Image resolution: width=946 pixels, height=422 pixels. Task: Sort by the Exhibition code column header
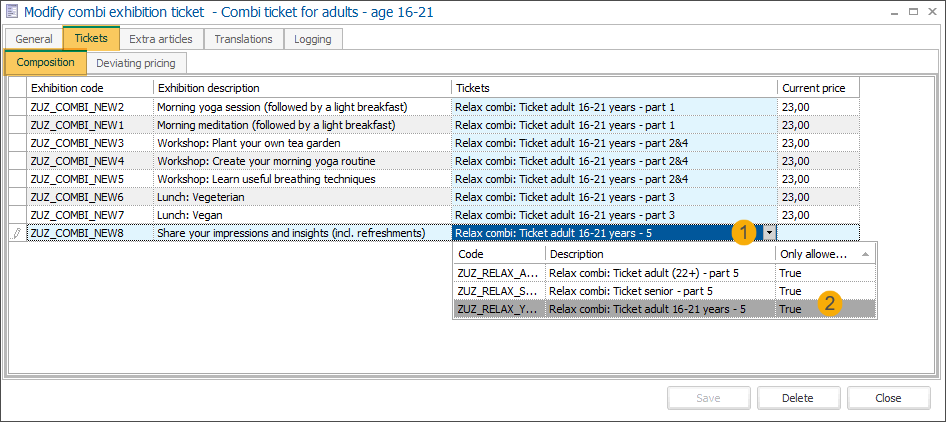click(90, 88)
